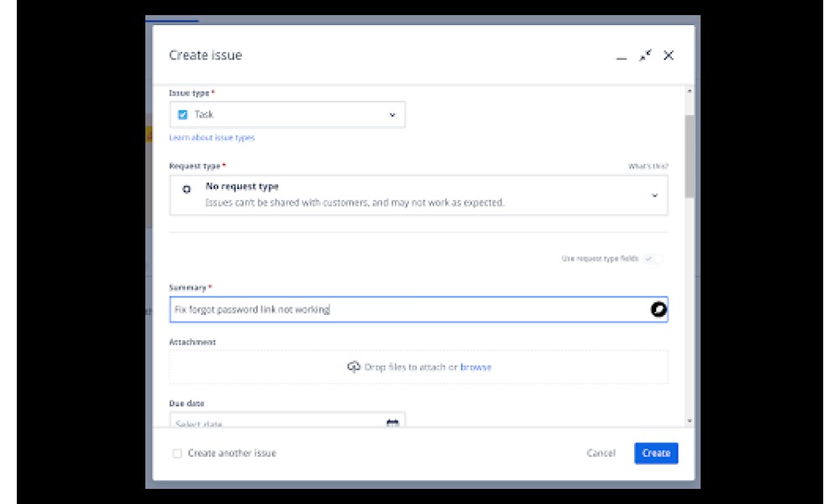
Task: Click the scrollbar up arrow in dialog
Action: (690, 92)
